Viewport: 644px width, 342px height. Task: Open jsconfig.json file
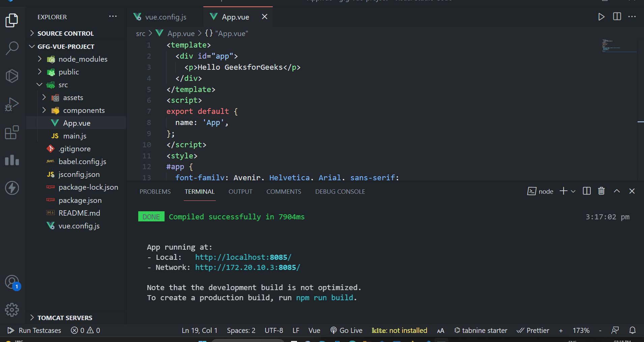pyautogui.click(x=76, y=175)
